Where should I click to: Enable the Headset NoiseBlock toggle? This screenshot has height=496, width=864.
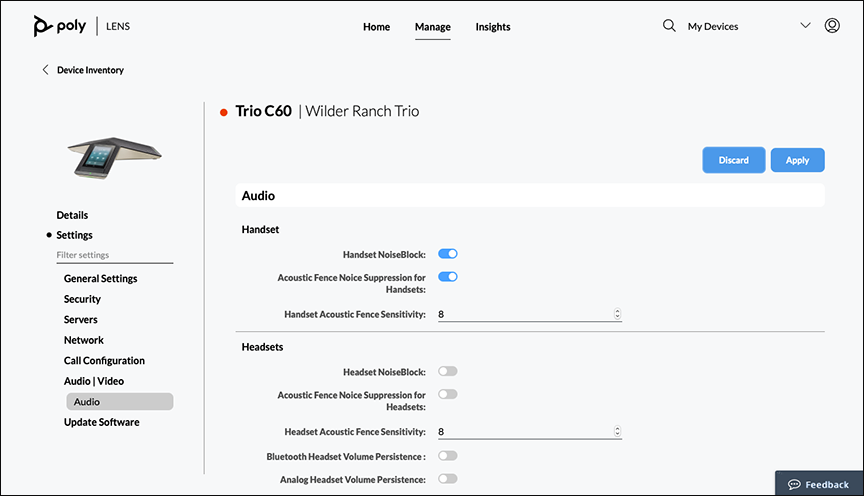[x=448, y=371]
